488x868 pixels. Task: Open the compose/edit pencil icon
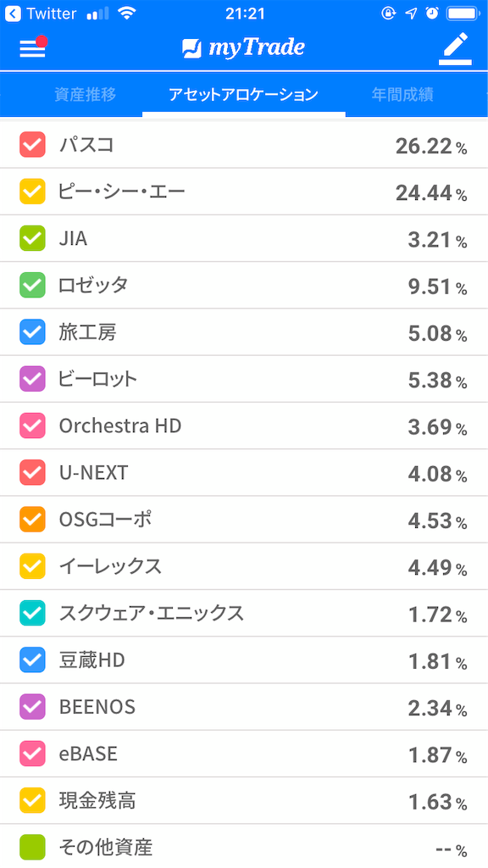[455, 48]
